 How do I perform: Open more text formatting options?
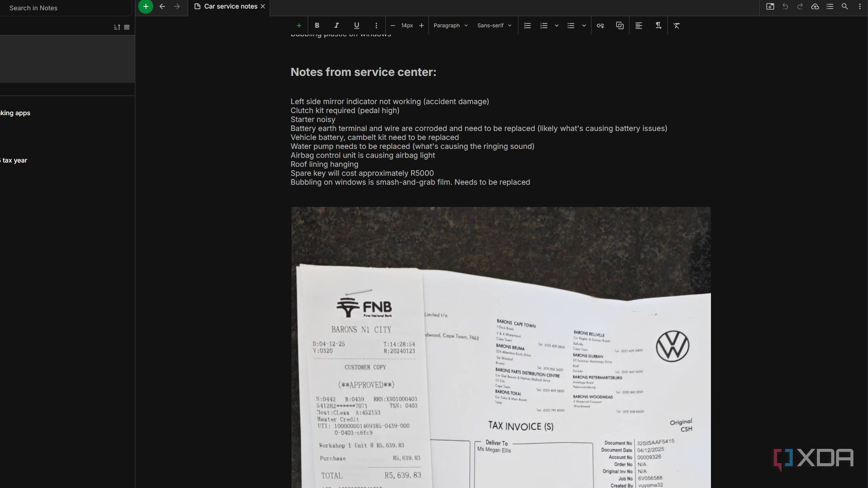pyautogui.click(x=376, y=26)
